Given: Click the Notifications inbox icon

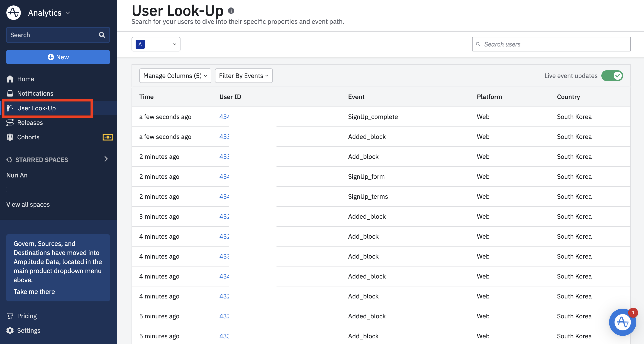Looking at the screenshot, I should pos(10,93).
